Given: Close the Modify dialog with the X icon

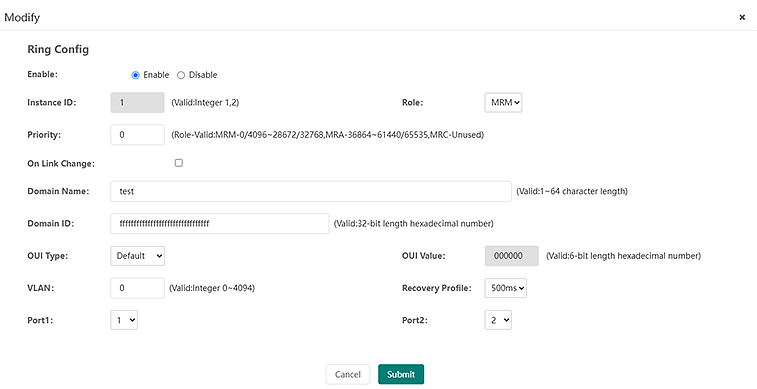Looking at the screenshot, I should coord(742,17).
